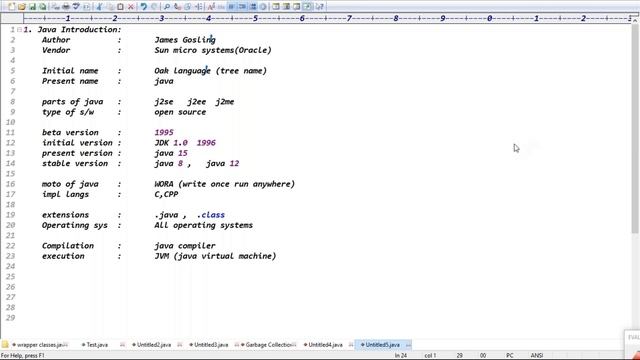Click the 'java 15' present version value
This screenshot has width=640, height=360.
[171, 153]
